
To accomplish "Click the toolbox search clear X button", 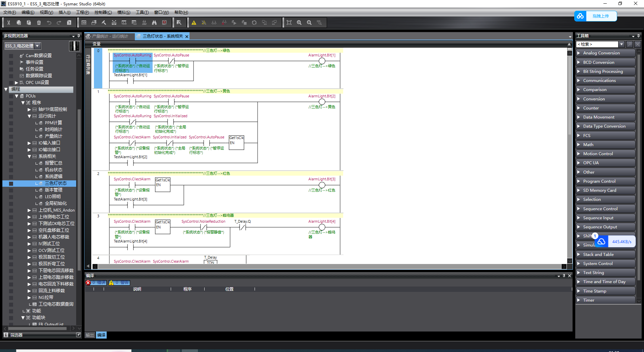I will pos(638,44).
